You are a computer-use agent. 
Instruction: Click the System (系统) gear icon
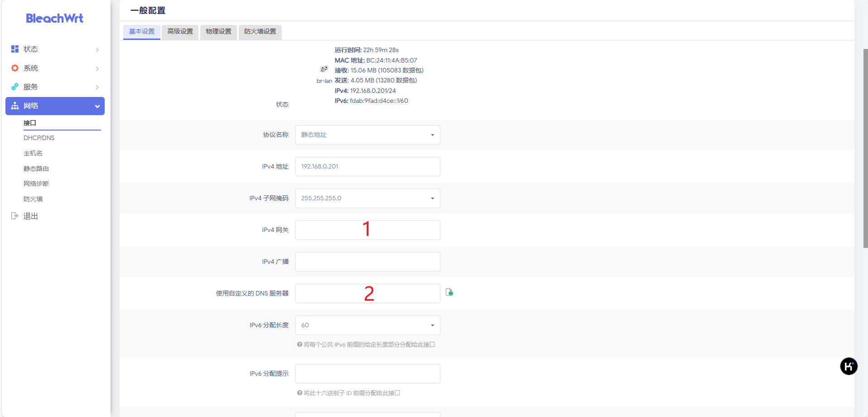click(15, 68)
